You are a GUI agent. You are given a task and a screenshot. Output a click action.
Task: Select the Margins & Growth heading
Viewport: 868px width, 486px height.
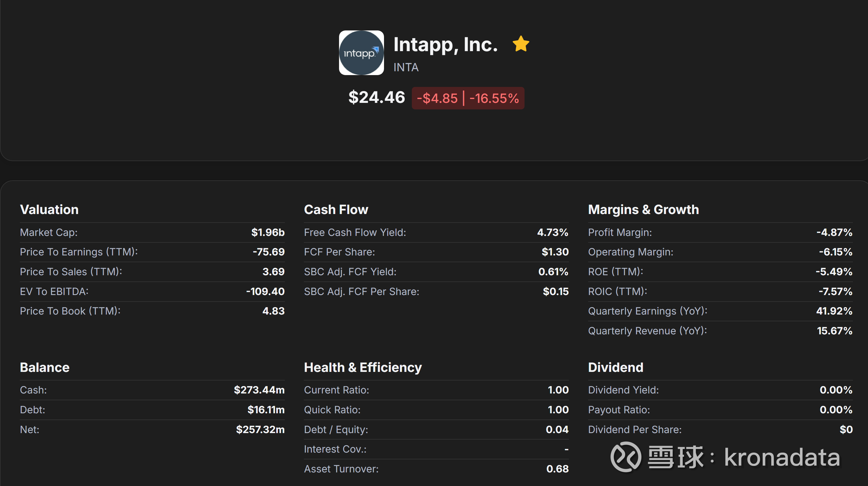pyautogui.click(x=643, y=210)
